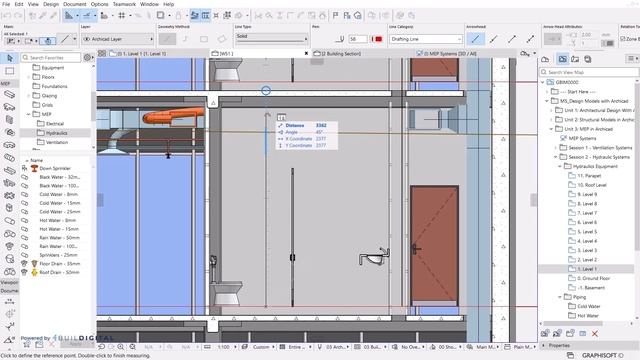Close the WS1 tab

coord(306,53)
